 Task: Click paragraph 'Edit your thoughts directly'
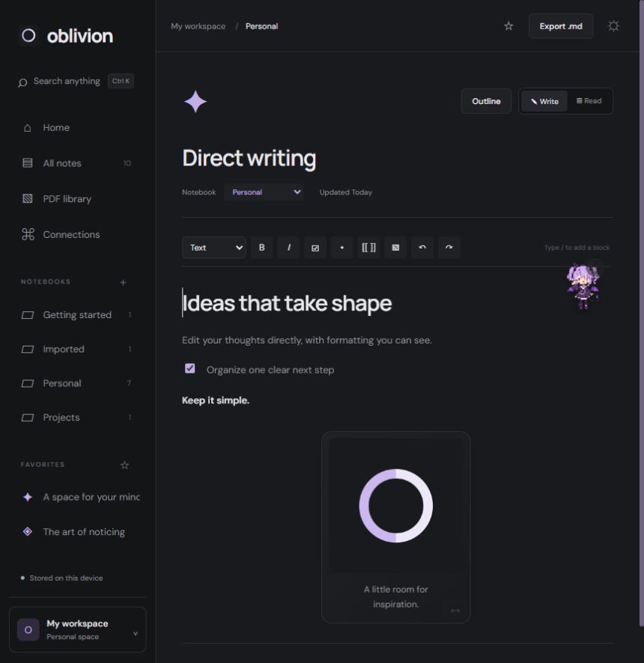[307, 340]
